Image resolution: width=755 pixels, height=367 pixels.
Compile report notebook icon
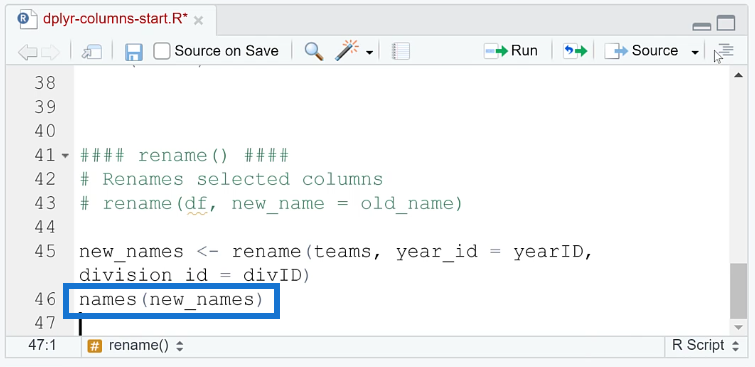point(400,51)
